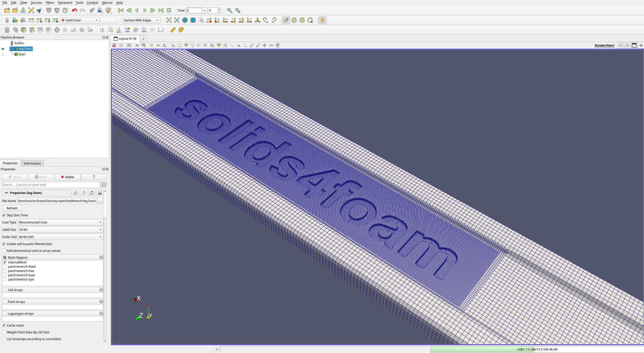Uncheck the Skip Zero Time checkbox

point(4,215)
